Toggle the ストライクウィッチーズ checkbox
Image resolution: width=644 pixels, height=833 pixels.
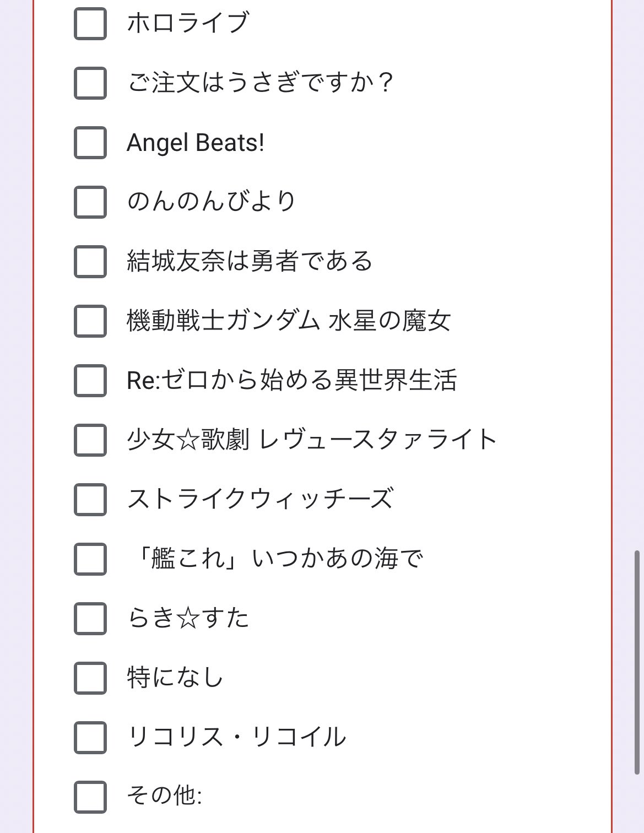click(90, 499)
